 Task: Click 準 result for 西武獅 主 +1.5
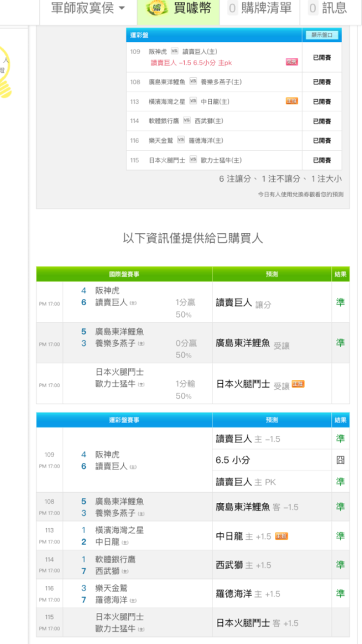click(x=340, y=565)
